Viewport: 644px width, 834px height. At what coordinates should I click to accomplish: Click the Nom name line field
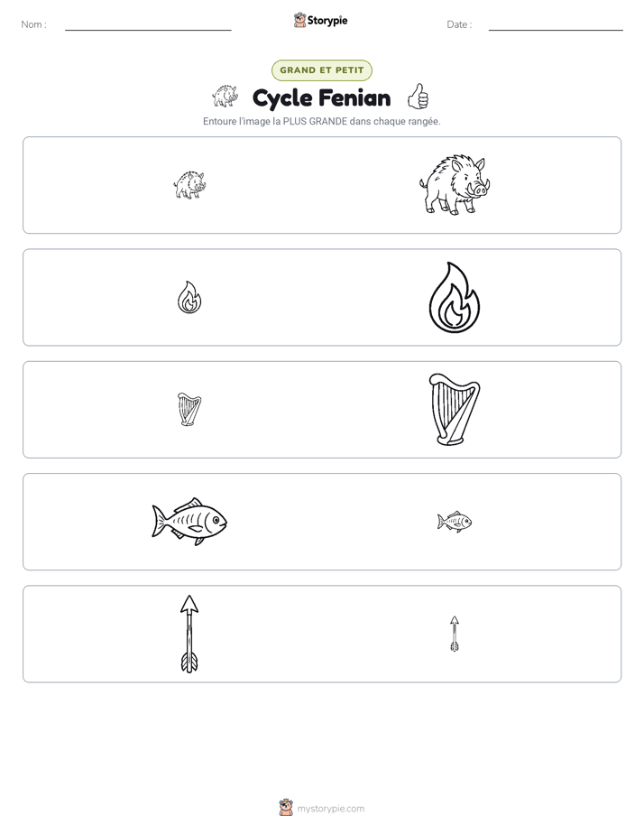(148, 25)
